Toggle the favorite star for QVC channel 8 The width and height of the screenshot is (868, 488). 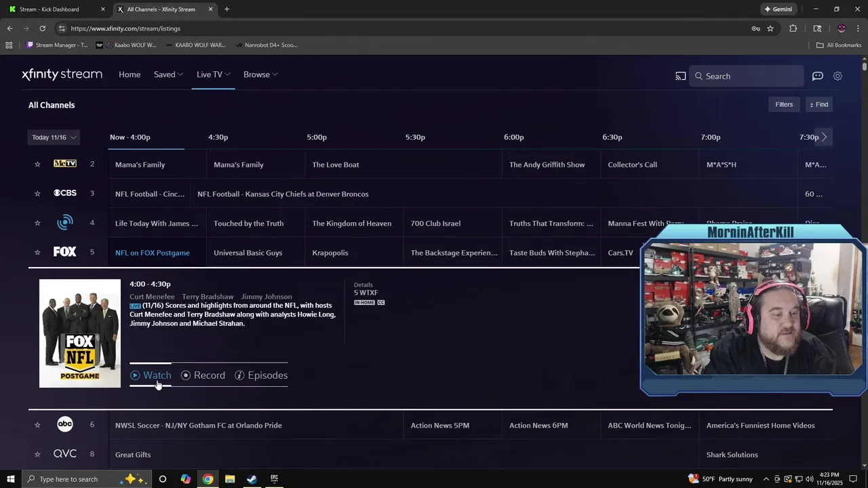pos(37,454)
